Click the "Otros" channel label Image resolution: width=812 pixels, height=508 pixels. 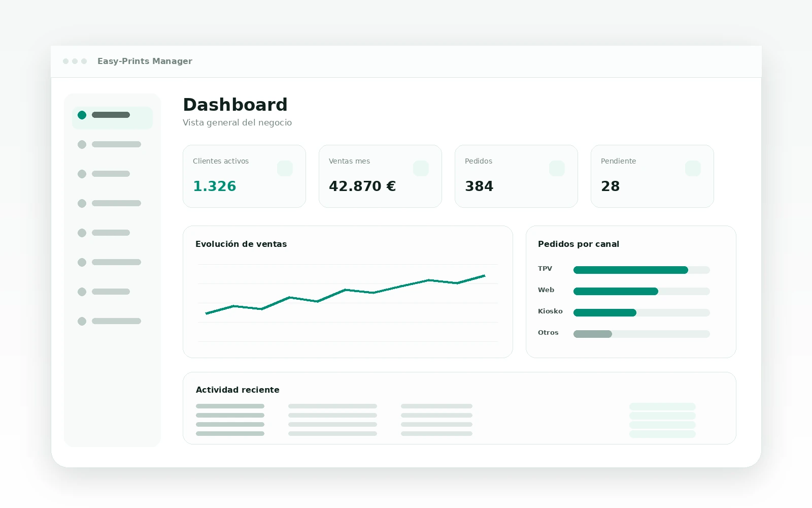548,333
